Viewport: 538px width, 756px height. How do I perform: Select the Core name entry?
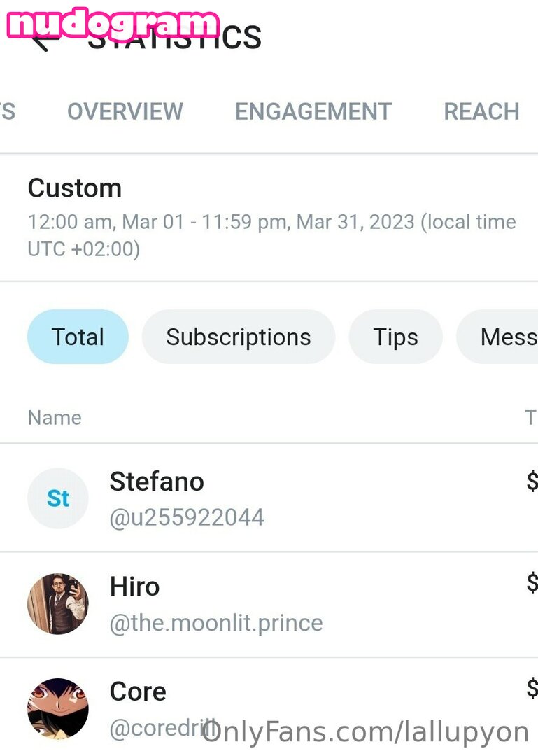point(138,692)
